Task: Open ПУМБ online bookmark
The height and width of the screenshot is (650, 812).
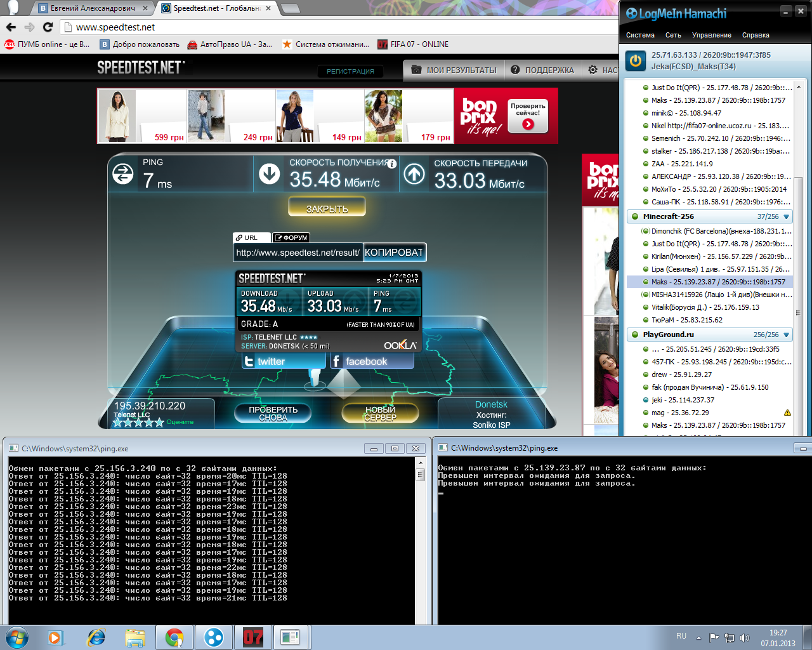Action: click(x=48, y=44)
